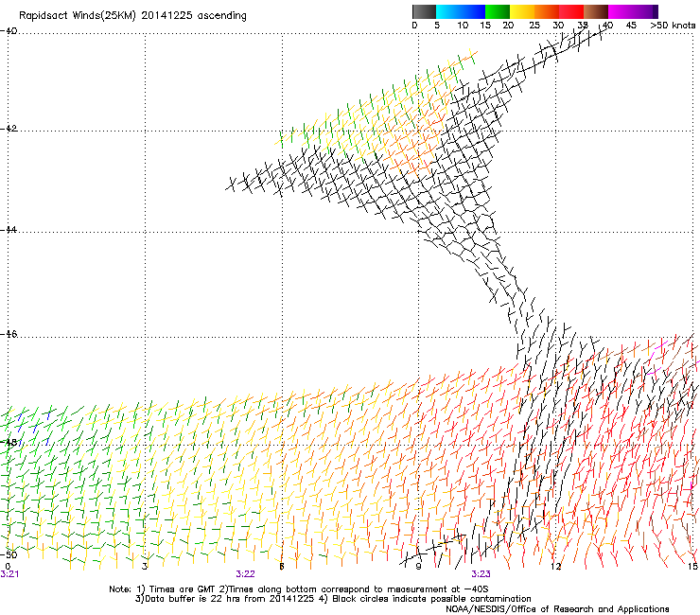
Task: Click the purple '3:23' time label
Action: [x=481, y=574]
